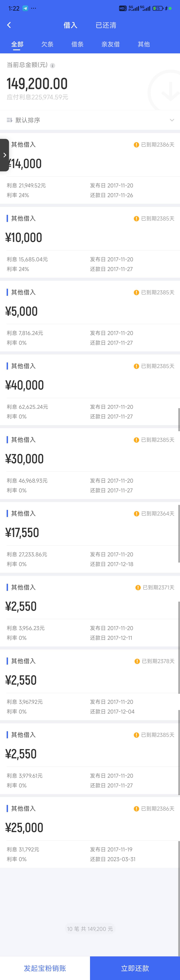180x980 pixels.
Task: Open the ¥25,000 loan due 2023-03-31
Action: point(90,832)
